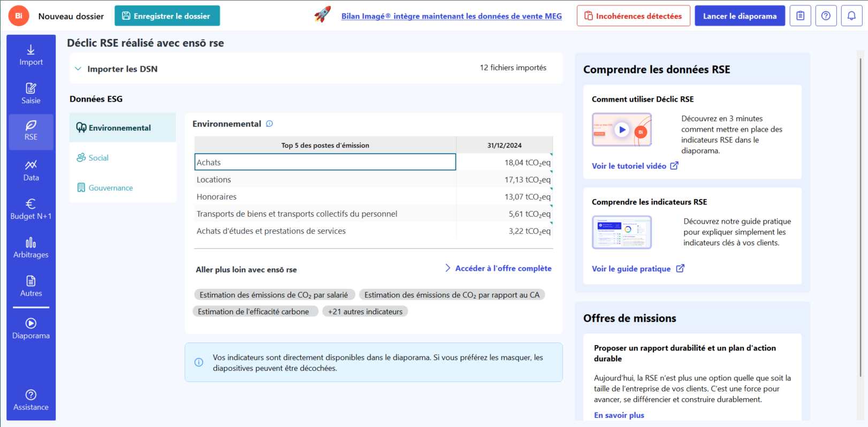
Task: Play the Déclic RSE tutorial video thumbnail
Action: pyautogui.click(x=622, y=129)
